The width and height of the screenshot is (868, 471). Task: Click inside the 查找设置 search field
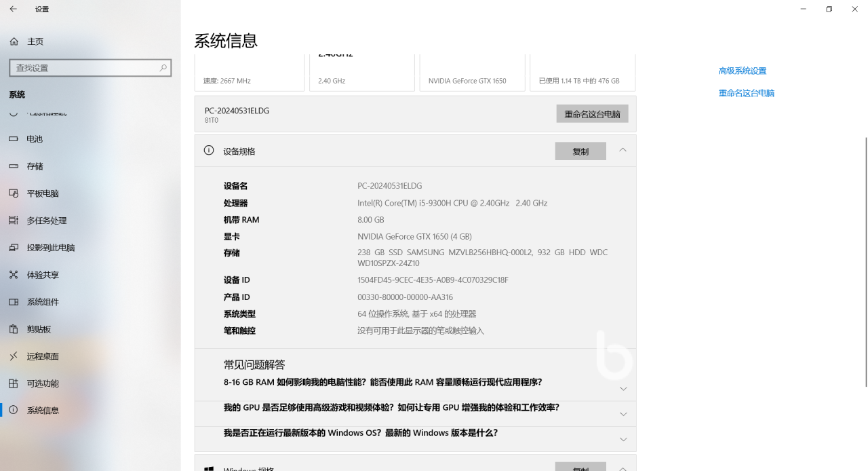[81, 68]
